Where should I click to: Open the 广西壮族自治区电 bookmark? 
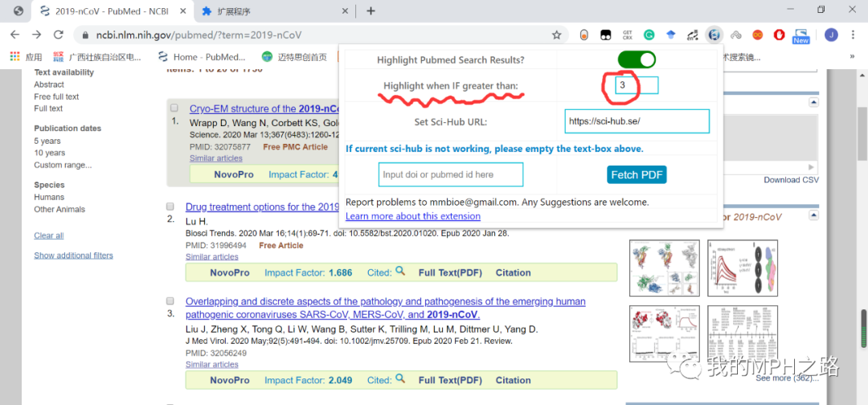(x=97, y=56)
